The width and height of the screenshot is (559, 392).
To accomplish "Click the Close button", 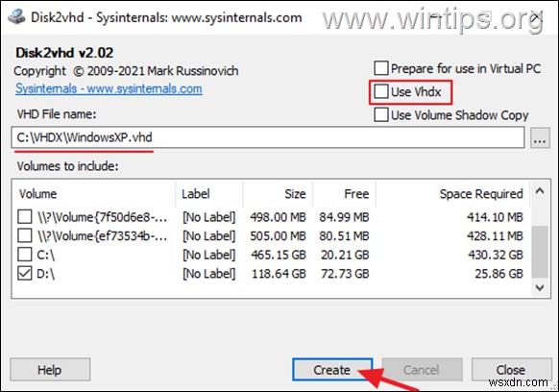I will (511, 370).
